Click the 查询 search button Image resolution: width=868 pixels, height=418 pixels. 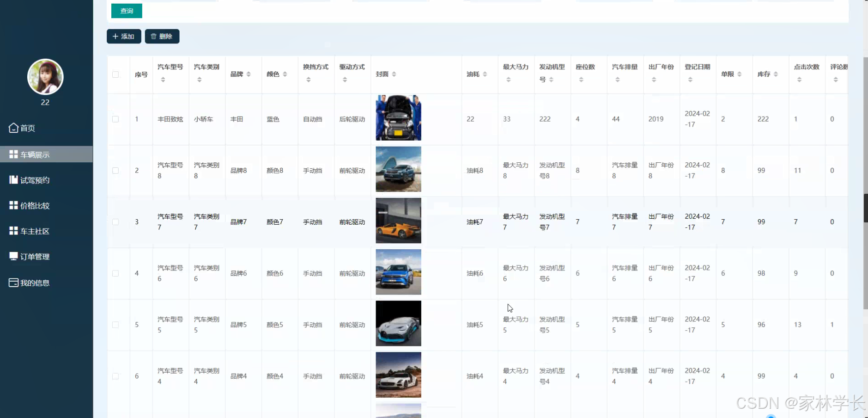[126, 11]
